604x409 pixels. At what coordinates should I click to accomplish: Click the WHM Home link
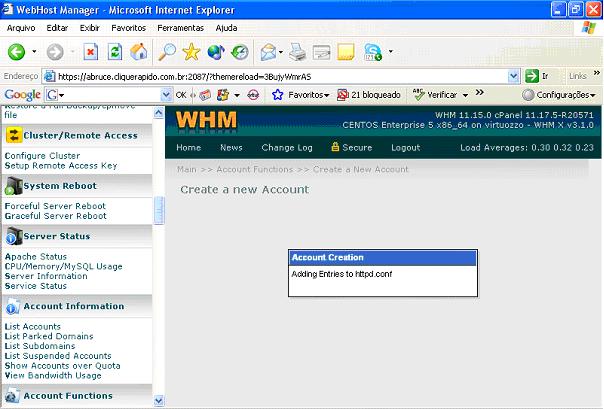(x=189, y=148)
